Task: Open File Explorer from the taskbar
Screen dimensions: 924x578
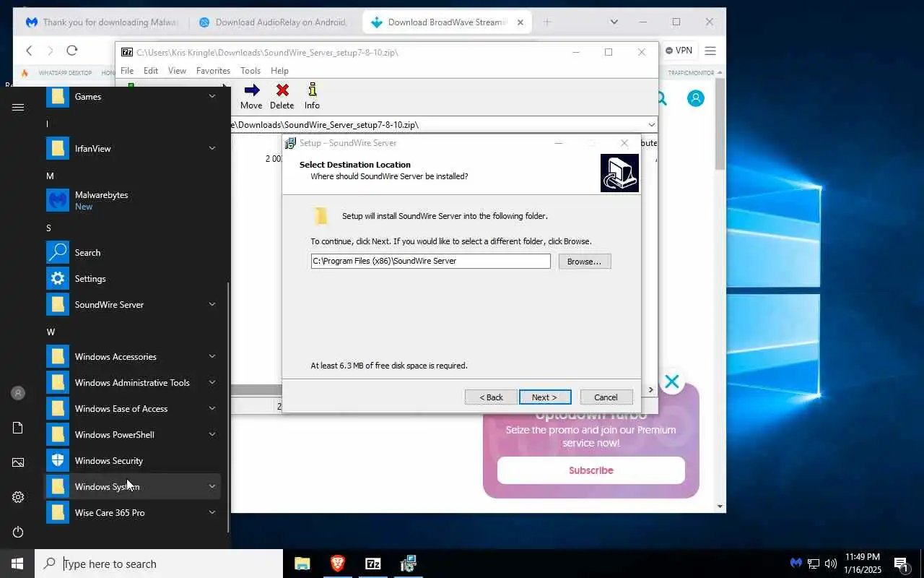Action: point(302,564)
